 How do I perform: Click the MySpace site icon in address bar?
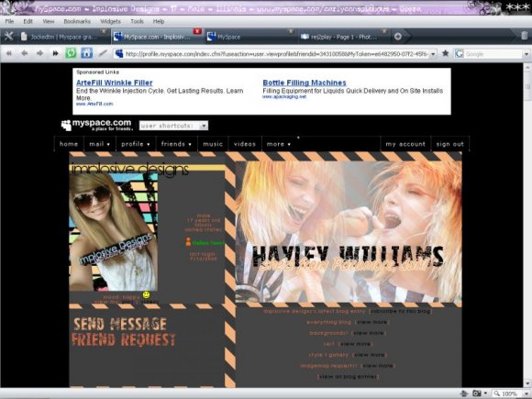click(x=119, y=53)
